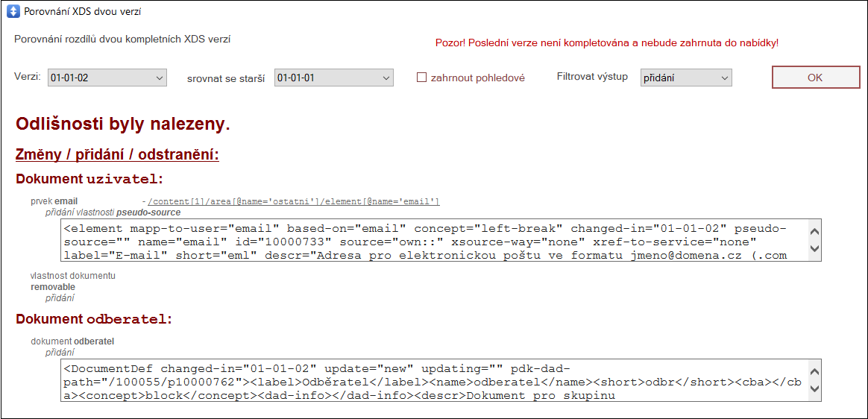Click the down arrow in the DocumentDef XML scrollbar

(814, 390)
